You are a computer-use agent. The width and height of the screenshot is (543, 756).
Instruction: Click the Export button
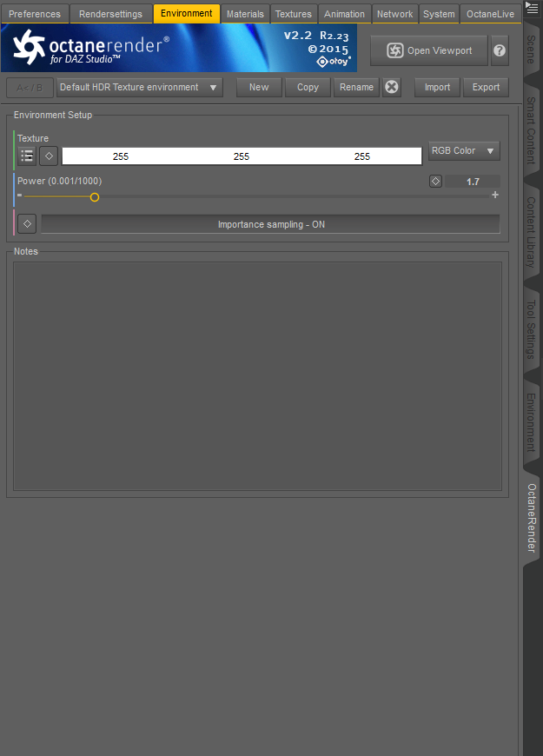pyautogui.click(x=487, y=87)
